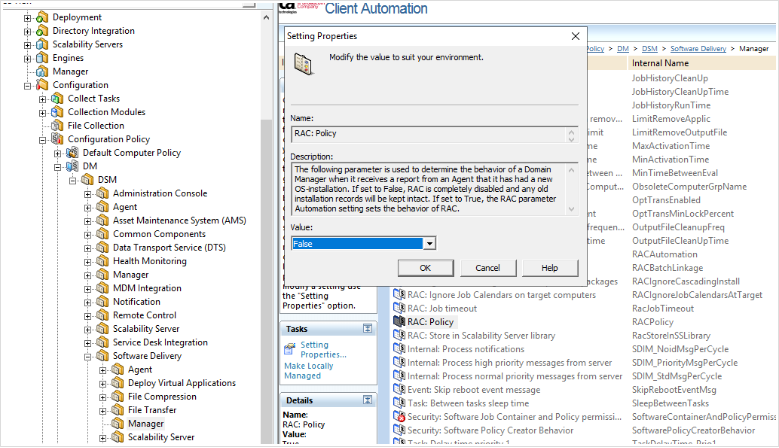Click the Deployment node icon in tree
The image size is (779, 448).
[x=41, y=17]
